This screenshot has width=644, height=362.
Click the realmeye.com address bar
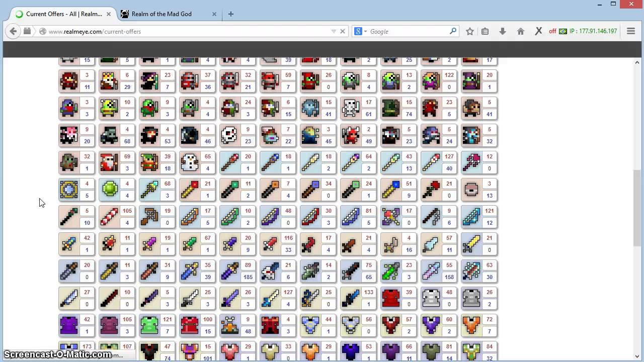(x=189, y=31)
